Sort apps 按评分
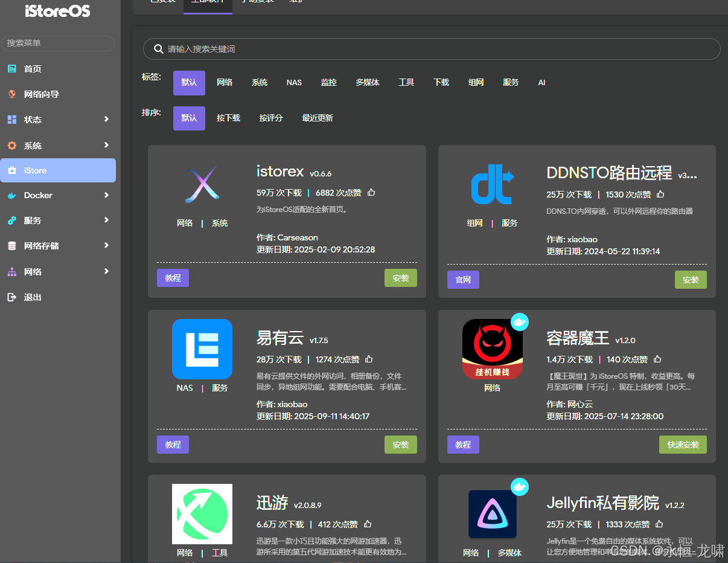The image size is (728, 563). pos(271,118)
